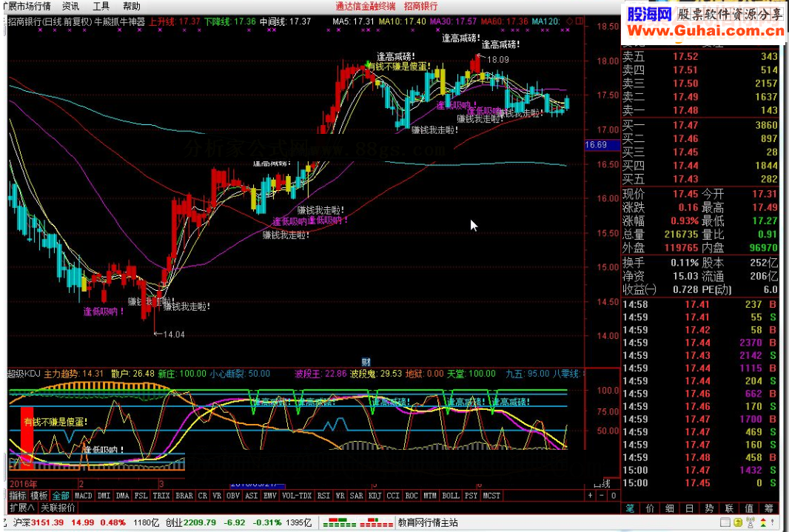This screenshot has height=532, width=789.
Task: Select the TRIX indicator tab
Action: (161, 496)
